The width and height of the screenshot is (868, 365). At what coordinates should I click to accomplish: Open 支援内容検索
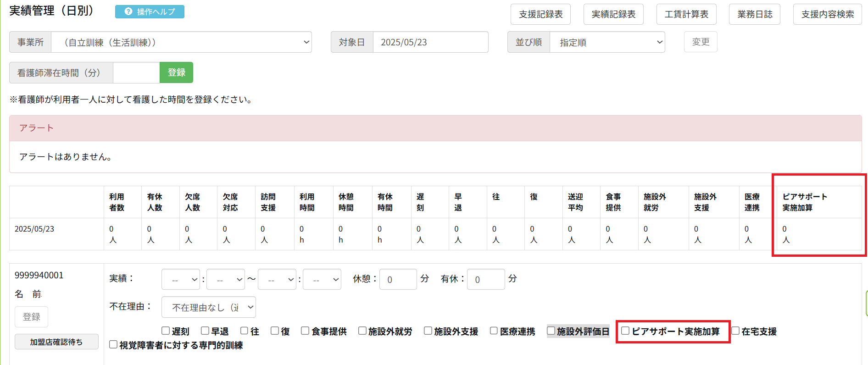click(827, 14)
